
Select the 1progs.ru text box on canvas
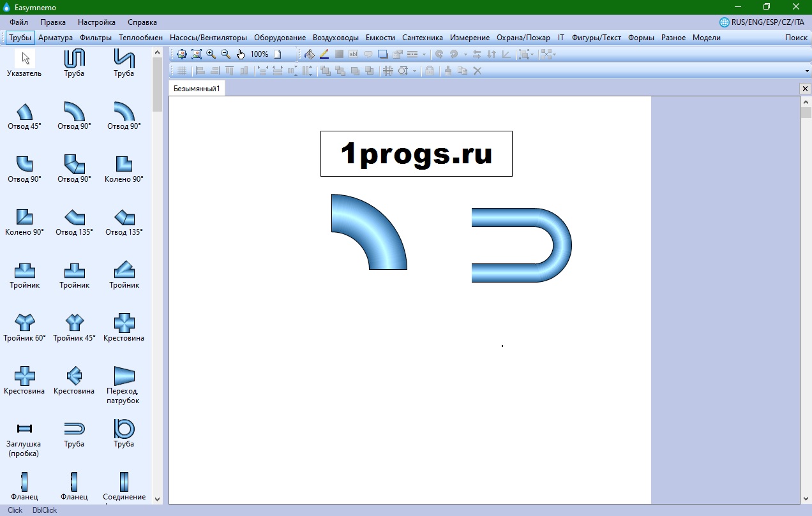pyautogui.click(x=416, y=154)
